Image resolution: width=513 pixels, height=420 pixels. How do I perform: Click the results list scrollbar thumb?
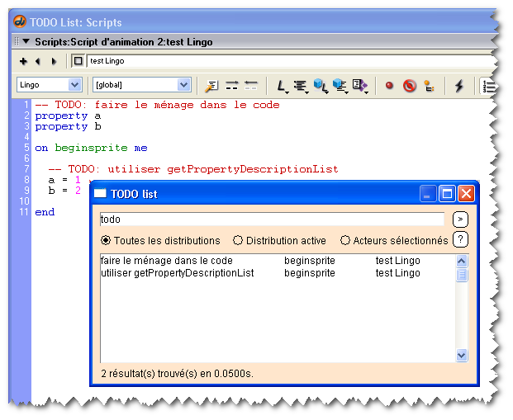[x=462, y=275]
